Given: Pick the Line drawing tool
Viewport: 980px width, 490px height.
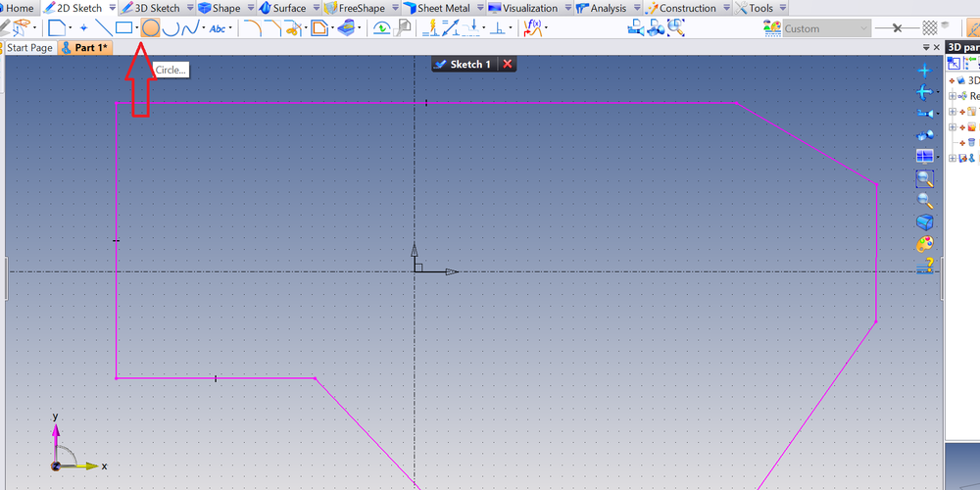Looking at the screenshot, I should 103,28.
